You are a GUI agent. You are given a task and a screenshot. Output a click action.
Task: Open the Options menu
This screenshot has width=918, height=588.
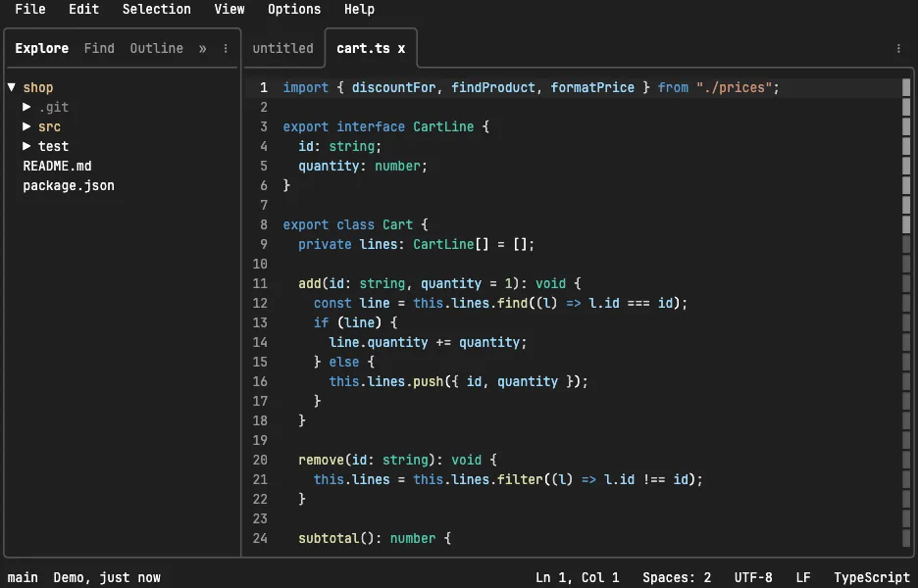(x=294, y=10)
